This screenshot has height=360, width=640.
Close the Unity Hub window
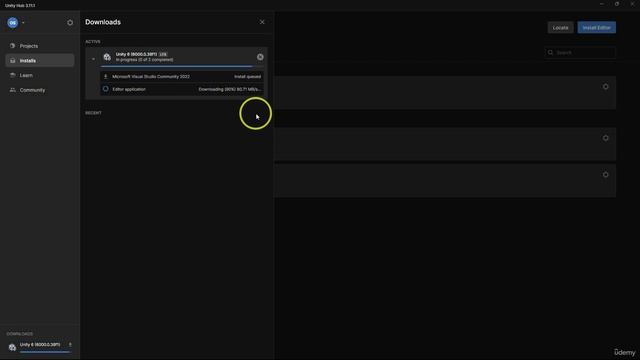pos(632,4)
